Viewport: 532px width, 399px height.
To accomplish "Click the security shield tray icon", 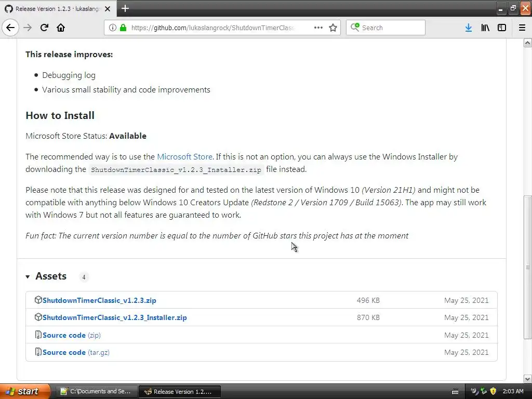I will pos(493,391).
